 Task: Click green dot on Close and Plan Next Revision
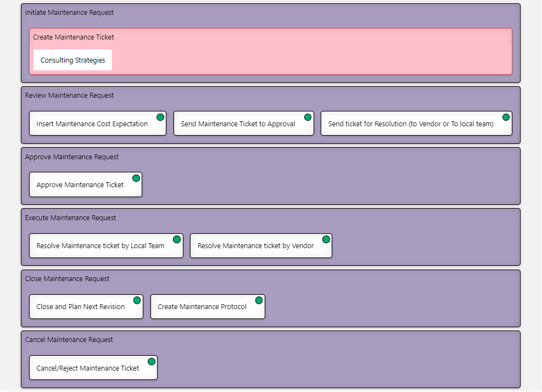point(137,300)
